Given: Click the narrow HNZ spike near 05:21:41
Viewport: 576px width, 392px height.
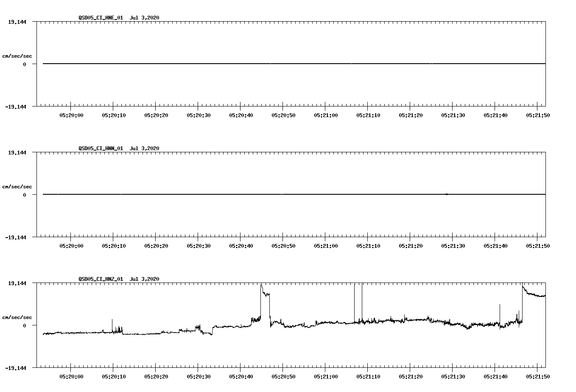Looking at the screenshot, I should coord(500,315).
